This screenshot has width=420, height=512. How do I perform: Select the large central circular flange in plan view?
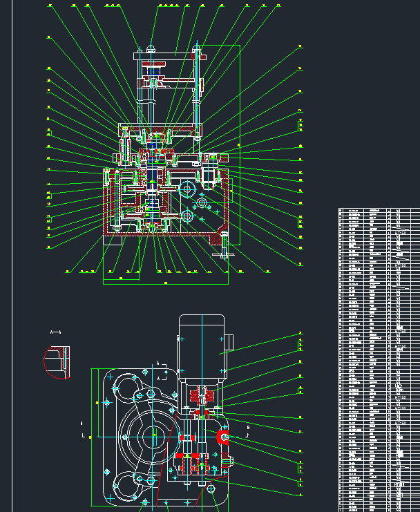pyautogui.click(x=153, y=437)
